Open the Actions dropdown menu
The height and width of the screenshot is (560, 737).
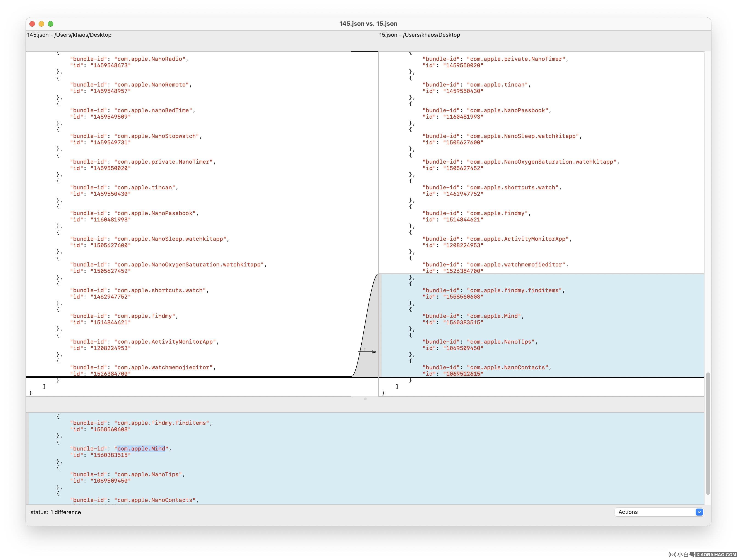[659, 512]
